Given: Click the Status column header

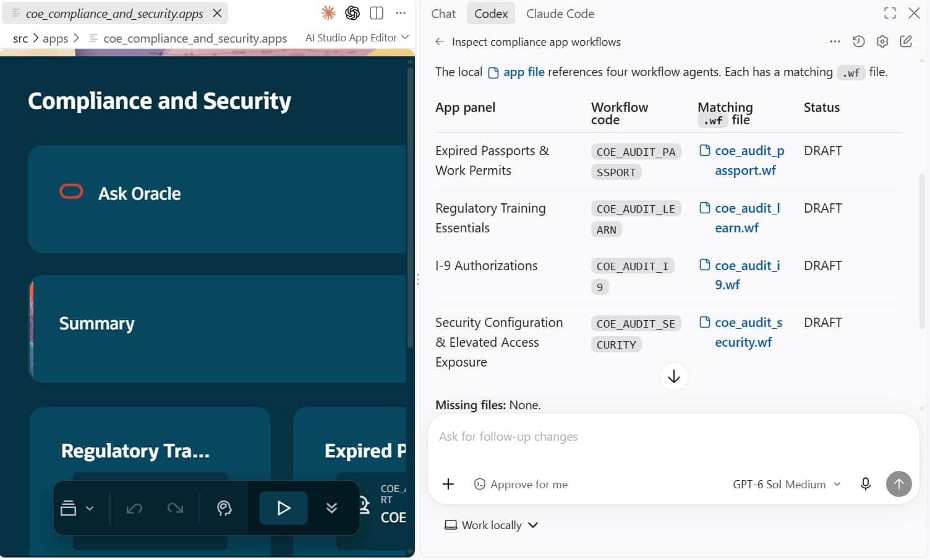Looking at the screenshot, I should 822,108.
